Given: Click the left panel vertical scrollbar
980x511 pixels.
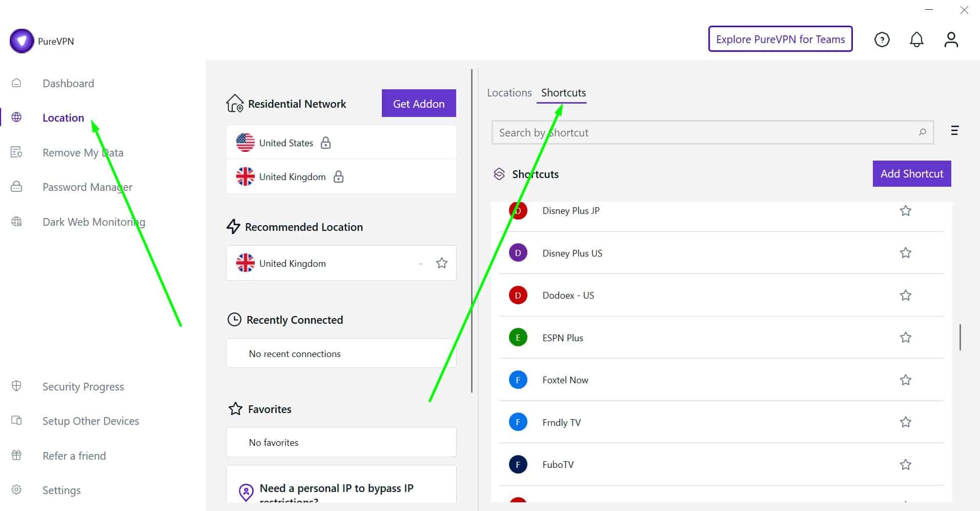Looking at the screenshot, I should 472,231.
